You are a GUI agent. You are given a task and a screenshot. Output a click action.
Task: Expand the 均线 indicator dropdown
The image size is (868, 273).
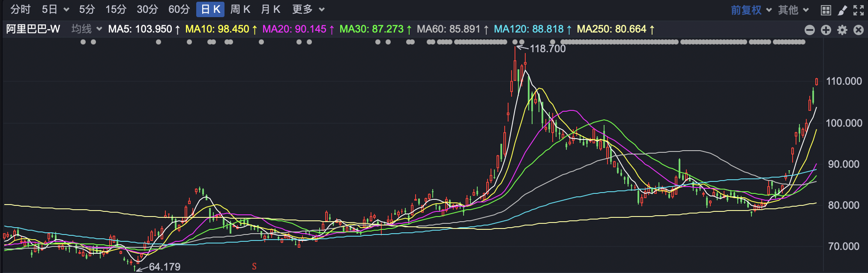click(x=87, y=29)
